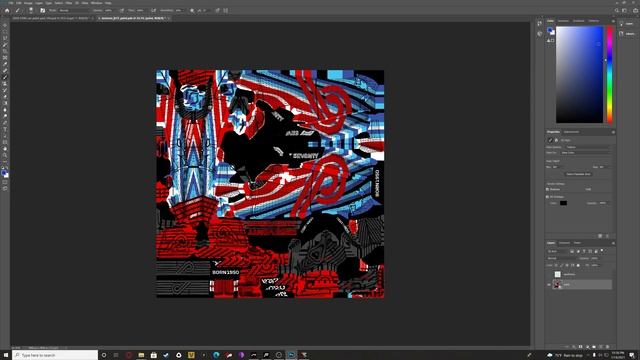Click the symmetry paint options icon
The height and width of the screenshot is (360, 640).
[226, 11]
